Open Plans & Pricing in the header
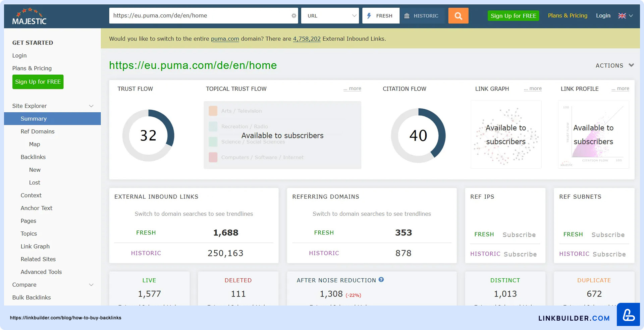 (568, 15)
